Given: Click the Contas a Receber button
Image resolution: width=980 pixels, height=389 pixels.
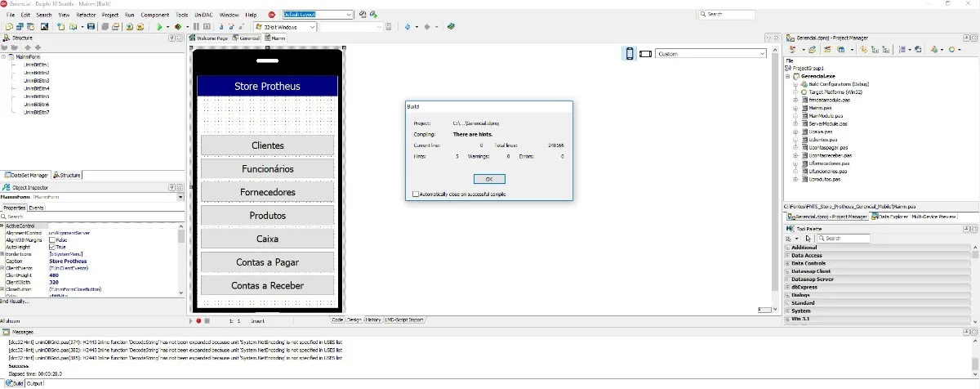Looking at the screenshot, I should 268,285.
